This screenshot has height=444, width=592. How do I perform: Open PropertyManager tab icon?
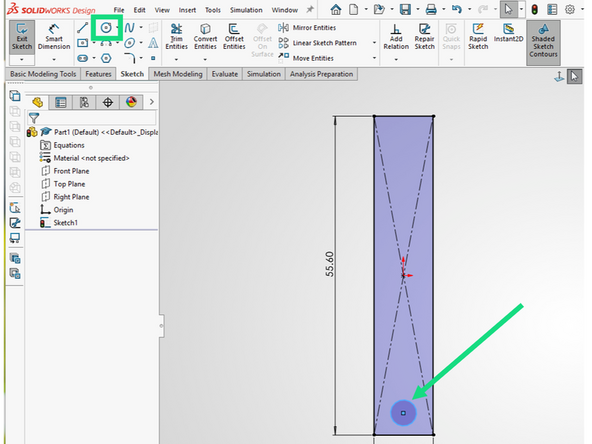(x=61, y=102)
